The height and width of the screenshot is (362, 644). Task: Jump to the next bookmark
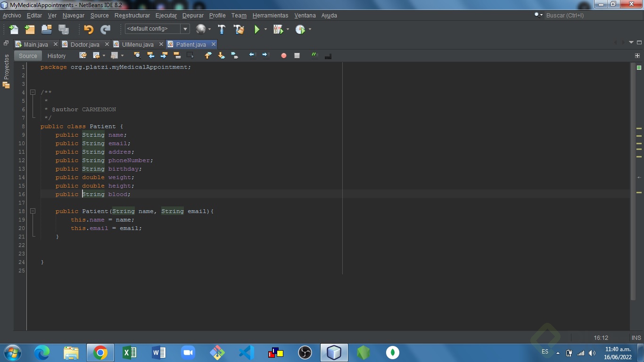click(221, 56)
